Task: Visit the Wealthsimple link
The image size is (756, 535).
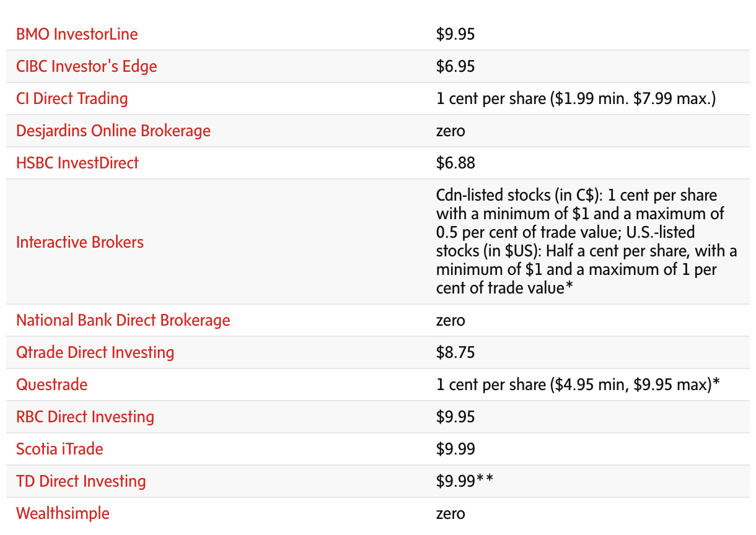Action: pos(63,513)
